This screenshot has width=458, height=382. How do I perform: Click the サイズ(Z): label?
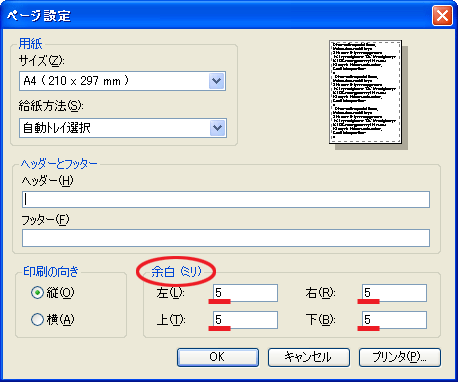point(42,61)
